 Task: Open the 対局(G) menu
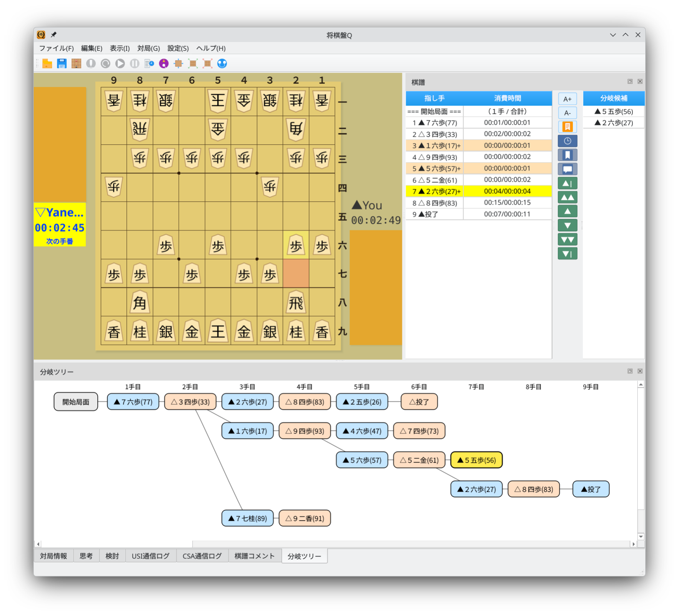[149, 48]
